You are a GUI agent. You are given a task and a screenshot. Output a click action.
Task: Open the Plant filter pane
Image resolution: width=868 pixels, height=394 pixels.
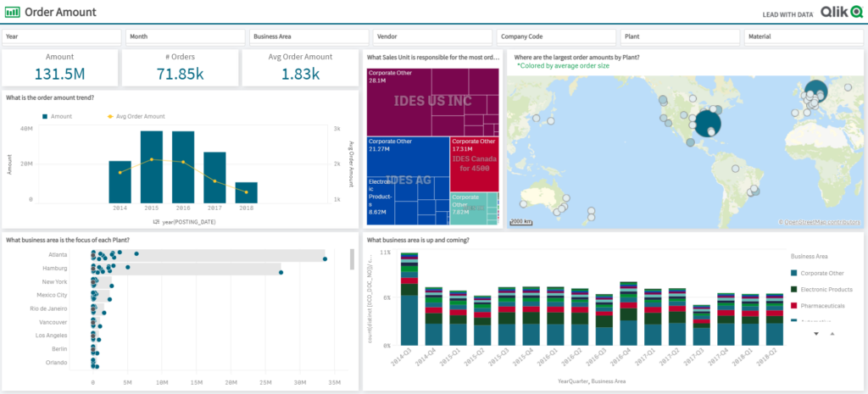[681, 36]
